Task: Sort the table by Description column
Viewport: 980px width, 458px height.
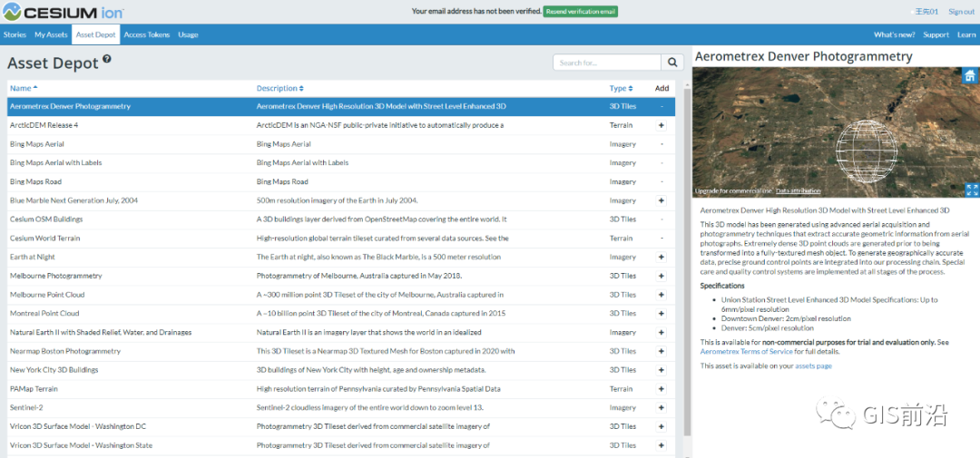Action: 280,88
